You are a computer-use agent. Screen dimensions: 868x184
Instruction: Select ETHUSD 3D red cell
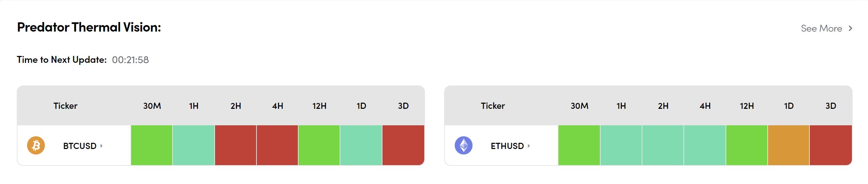click(831, 145)
